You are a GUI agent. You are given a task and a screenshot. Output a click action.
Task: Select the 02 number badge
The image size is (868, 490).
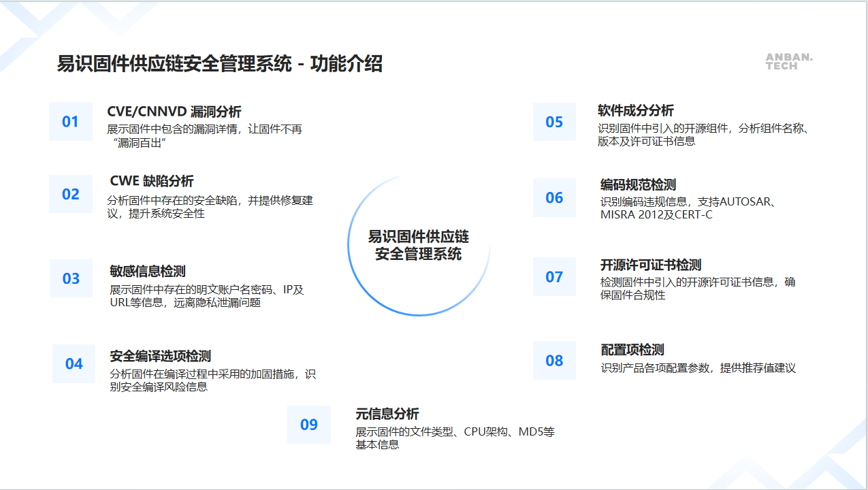point(71,195)
